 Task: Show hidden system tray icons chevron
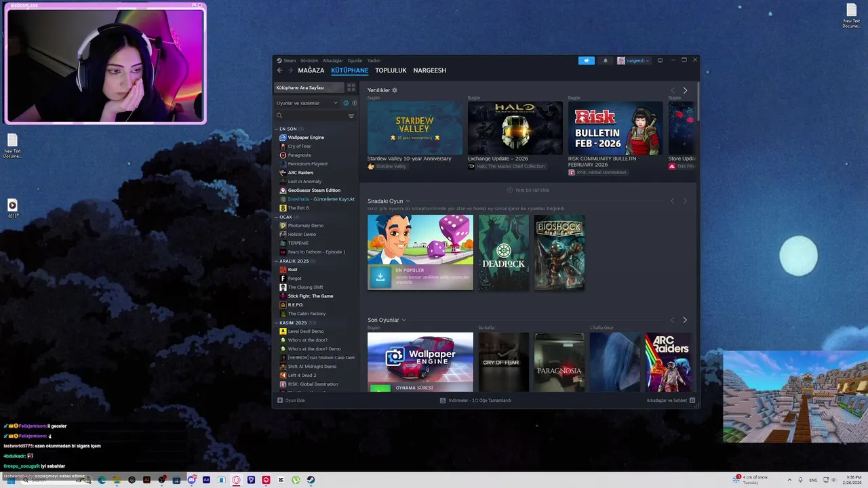789,480
